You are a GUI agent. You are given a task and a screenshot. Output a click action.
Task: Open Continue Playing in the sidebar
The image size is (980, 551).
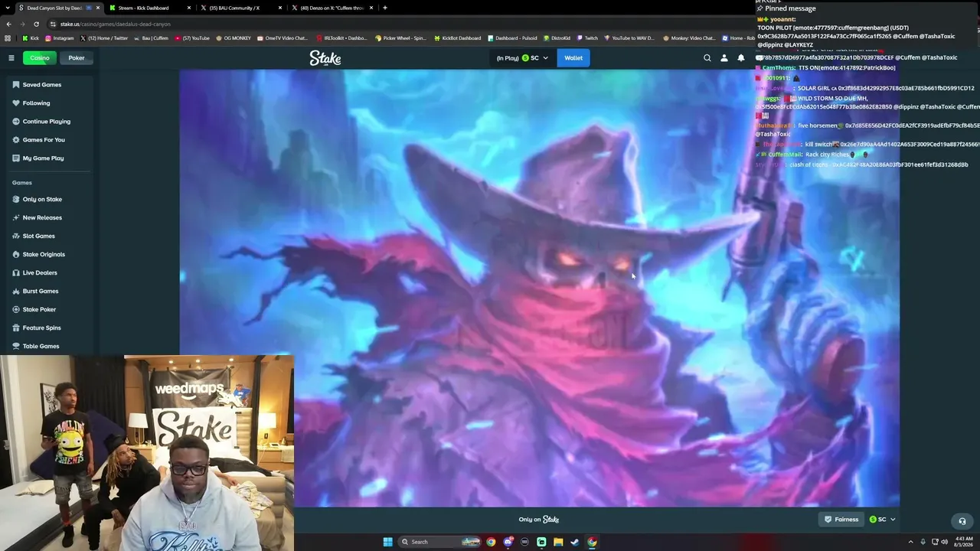(50, 122)
